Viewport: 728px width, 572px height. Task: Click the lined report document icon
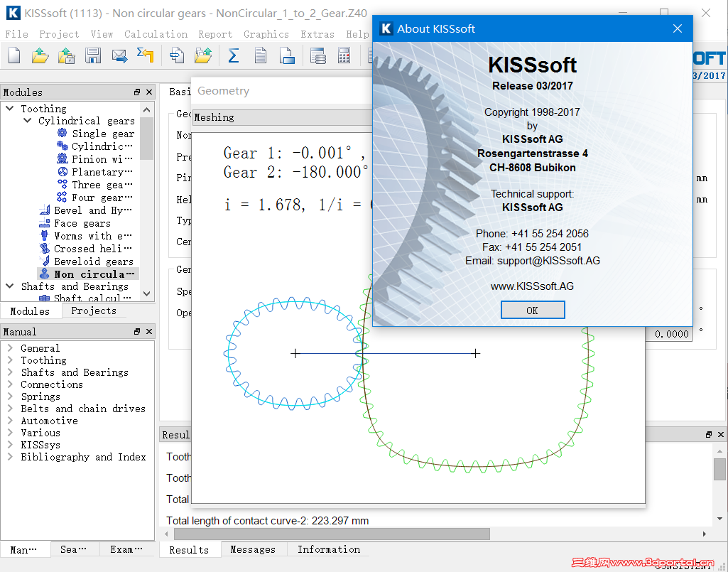(261, 55)
